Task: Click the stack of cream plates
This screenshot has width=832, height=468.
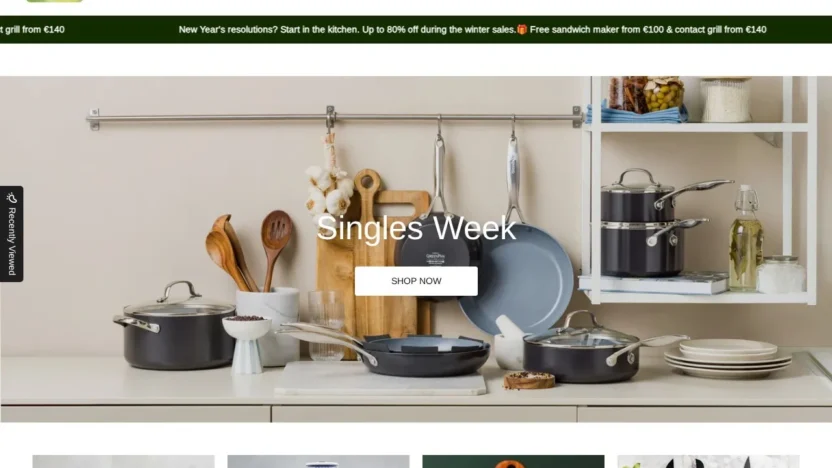Action: 728,358
